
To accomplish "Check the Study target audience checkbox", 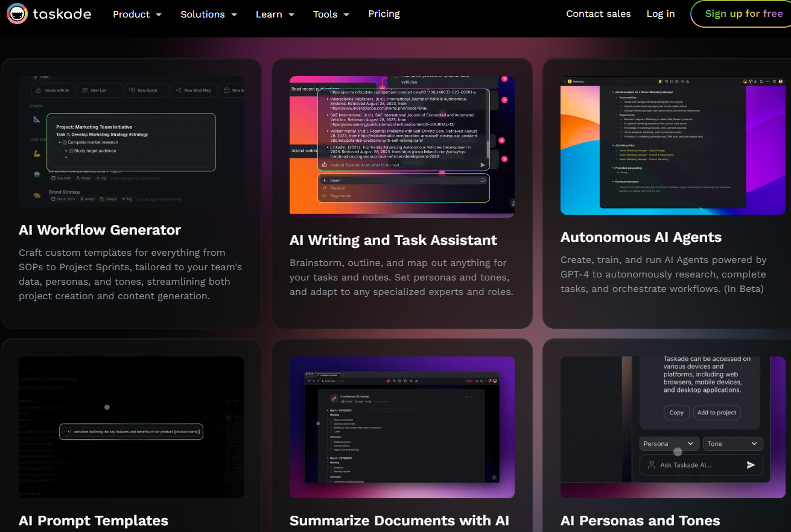I will 71,151.
